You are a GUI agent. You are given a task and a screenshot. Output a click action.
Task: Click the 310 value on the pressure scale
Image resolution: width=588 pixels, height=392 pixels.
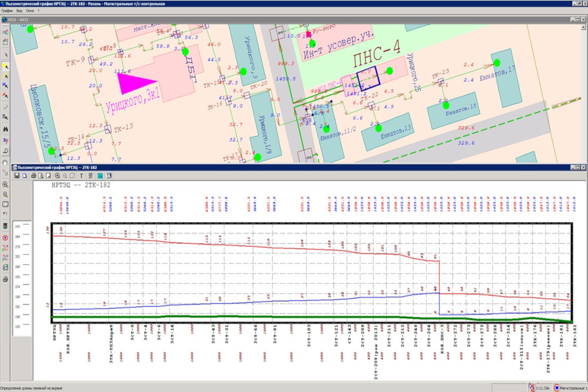pyautogui.click(x=17, y=227)
